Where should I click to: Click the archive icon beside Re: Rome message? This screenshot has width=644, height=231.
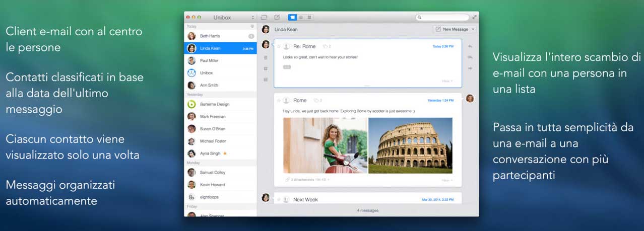tap(266, 80)
